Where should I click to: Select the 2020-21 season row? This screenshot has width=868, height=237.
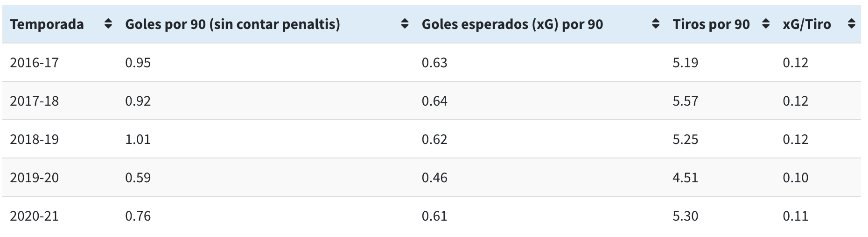pyautogui.click(x=432, y=216)
